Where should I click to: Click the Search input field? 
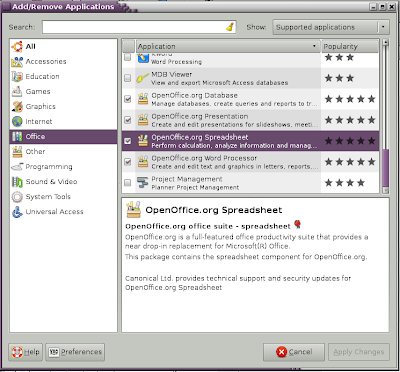pos(139,27)
